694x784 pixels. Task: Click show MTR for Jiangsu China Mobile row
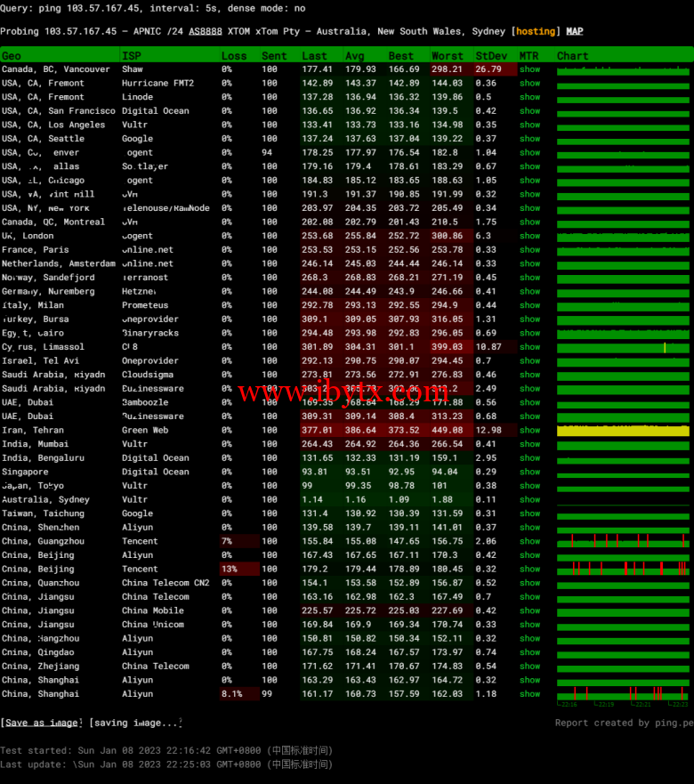tap(530, 611)
